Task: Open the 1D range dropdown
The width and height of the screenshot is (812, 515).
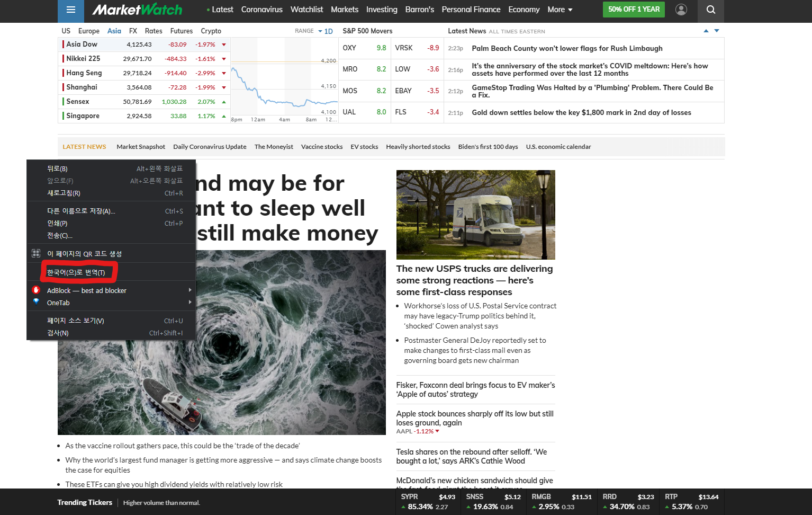Action: (x=326, y=31)
